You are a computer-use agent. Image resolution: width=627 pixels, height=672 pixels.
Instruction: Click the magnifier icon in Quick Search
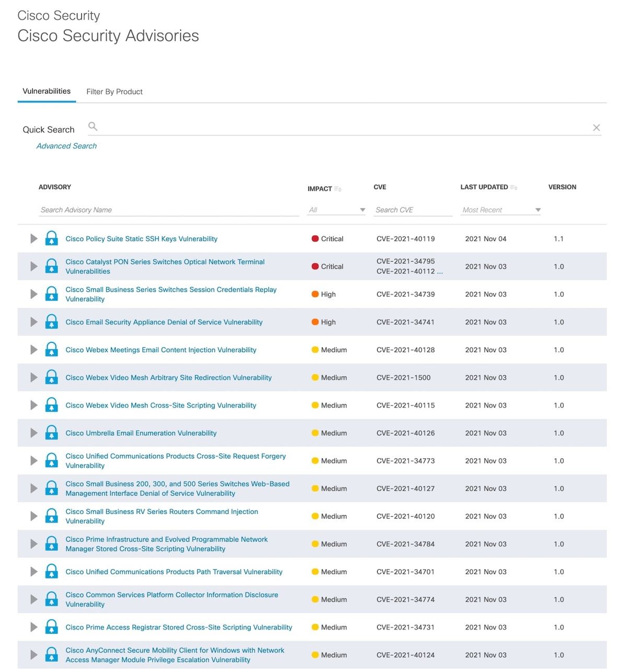pyautogui.click(x=93, y=126)
